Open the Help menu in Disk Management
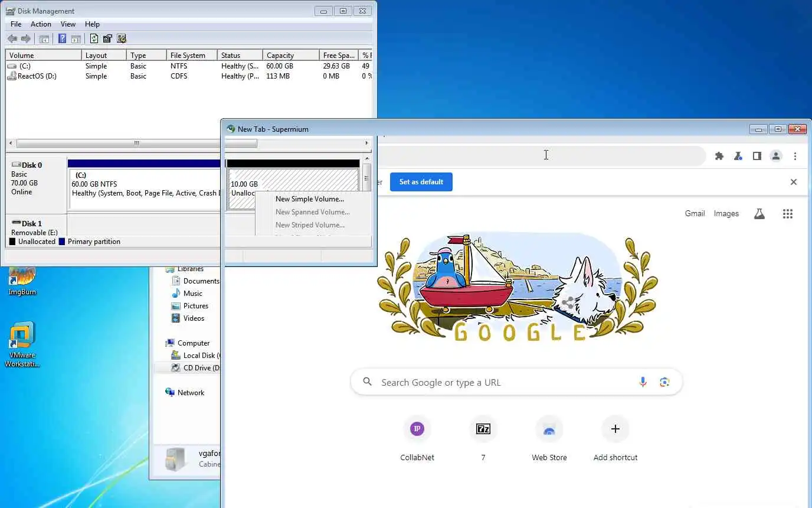The height and width of the screenshot is (508, 812). click(92, 24)
